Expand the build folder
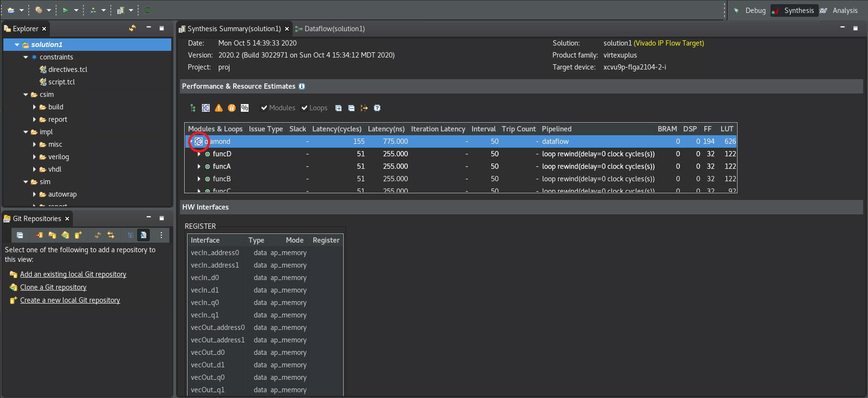Image resolution: width=868 pixels, height=398 pixels. [35, 107]
